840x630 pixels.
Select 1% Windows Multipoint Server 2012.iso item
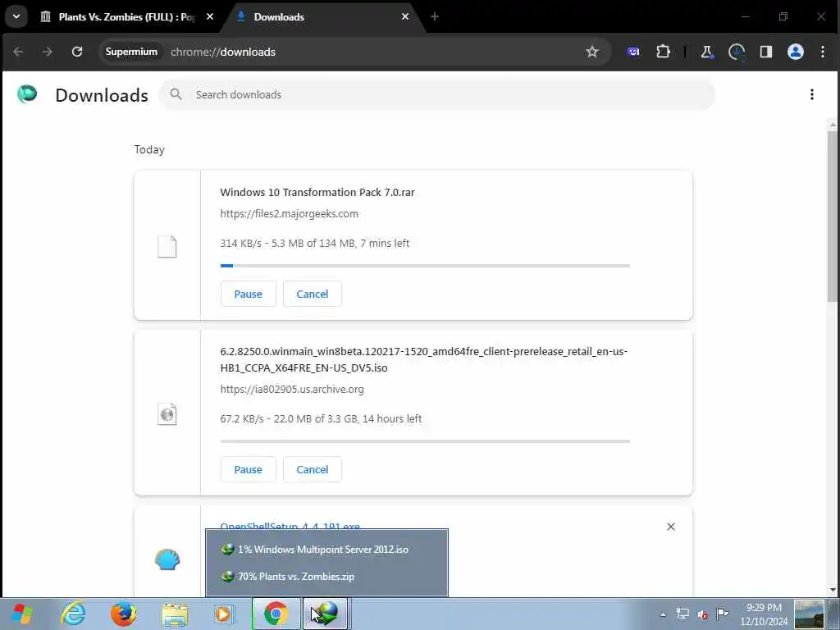tap(326, 550)
